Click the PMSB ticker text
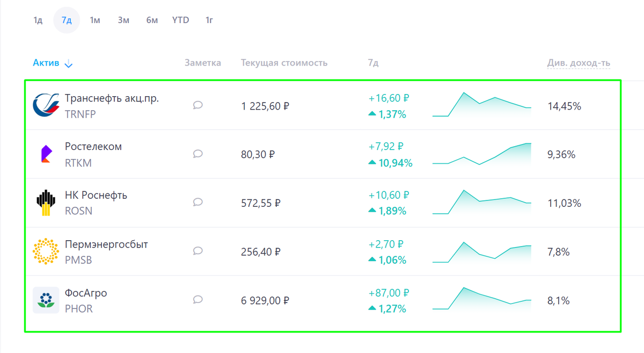 78,260
